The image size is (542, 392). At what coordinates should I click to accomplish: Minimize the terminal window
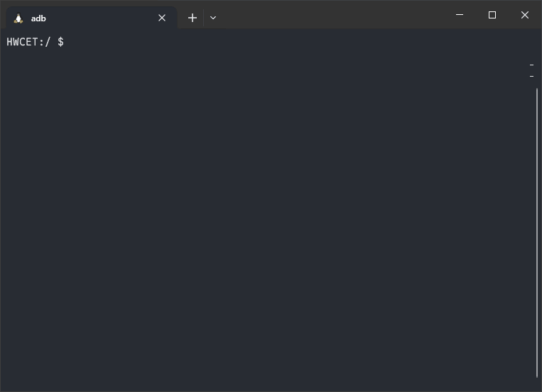(x=460, y=15)
